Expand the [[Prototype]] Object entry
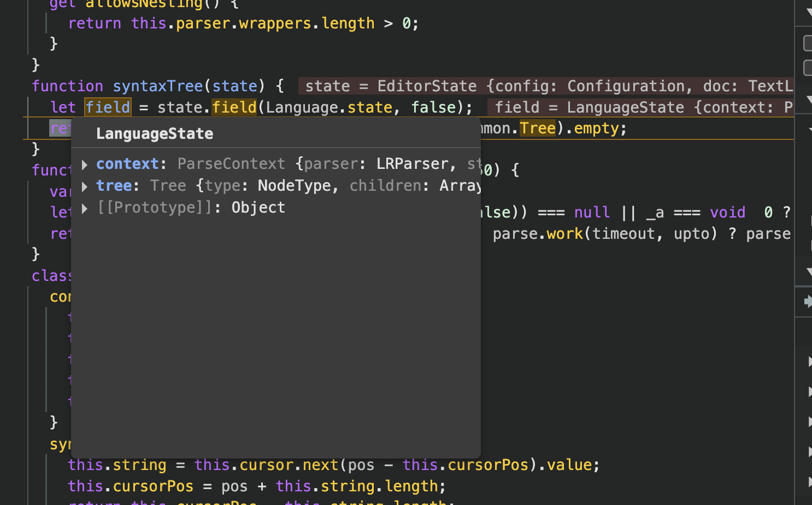Screen dimensions: 812x505 (85, 208)
